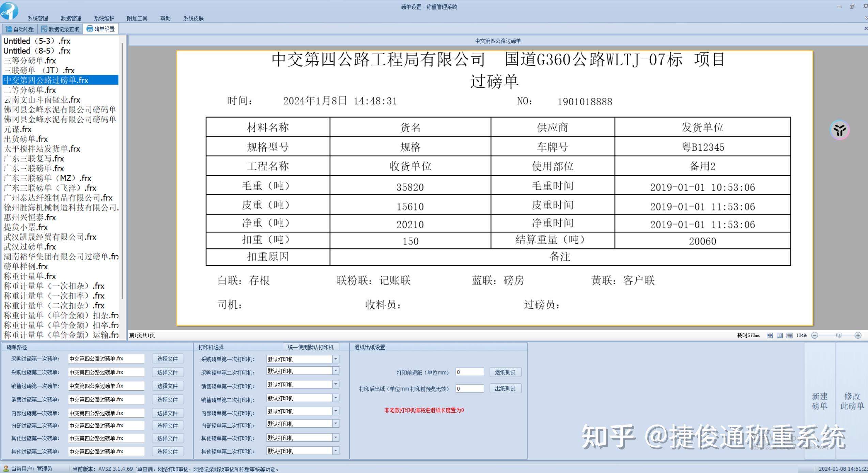This screenshot has width=868, height=473.
Task: Select 磅单样例.frx template
Action: click(x=61, y=266)
